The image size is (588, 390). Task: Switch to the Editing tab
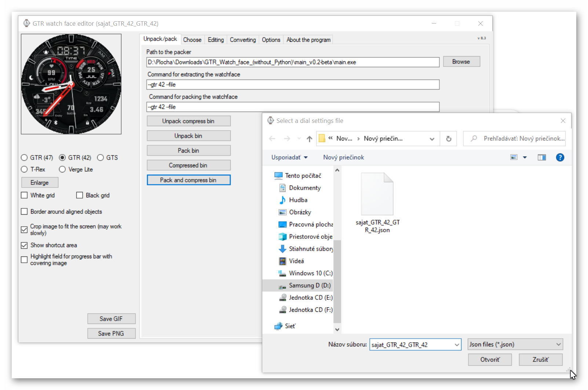click(216, 40)
